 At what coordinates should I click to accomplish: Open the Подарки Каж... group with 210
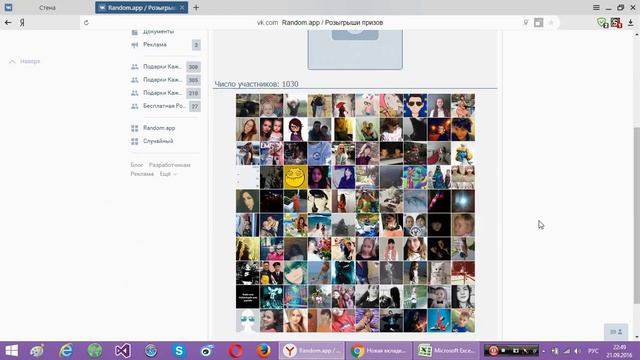162,93
